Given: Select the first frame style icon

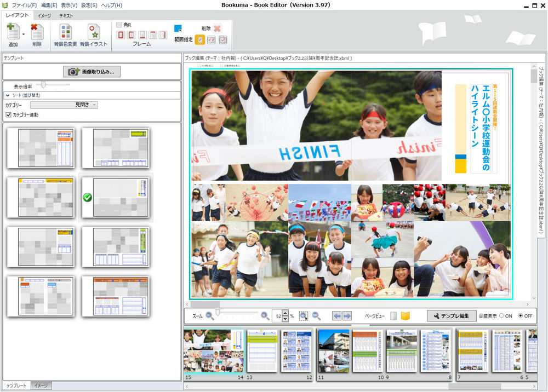Looking at the screenshot, I should (x=121, y=35).
